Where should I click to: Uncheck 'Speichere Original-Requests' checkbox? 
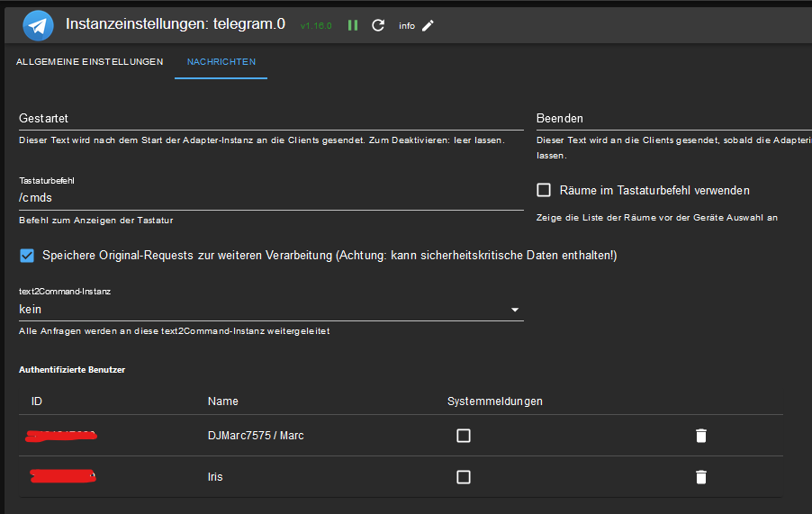[27, 256]
